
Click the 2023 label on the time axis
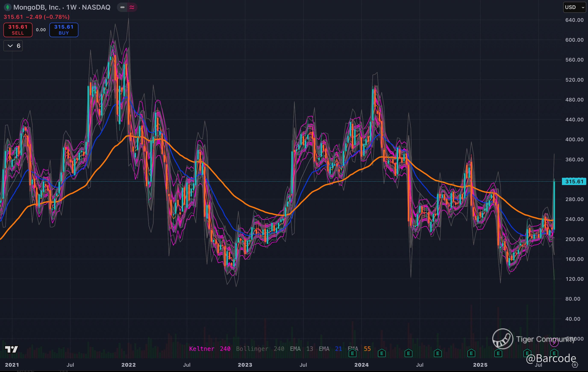click(245, 365)
